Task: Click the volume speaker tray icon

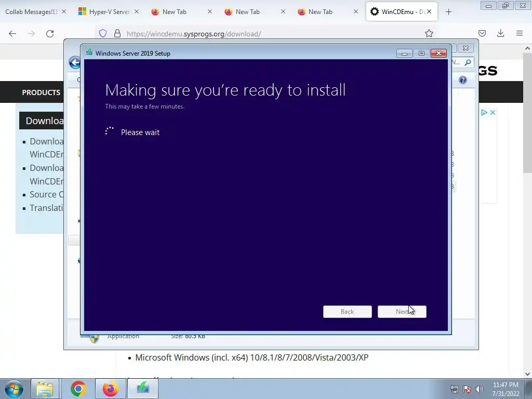Action: [x=480, y=389]
